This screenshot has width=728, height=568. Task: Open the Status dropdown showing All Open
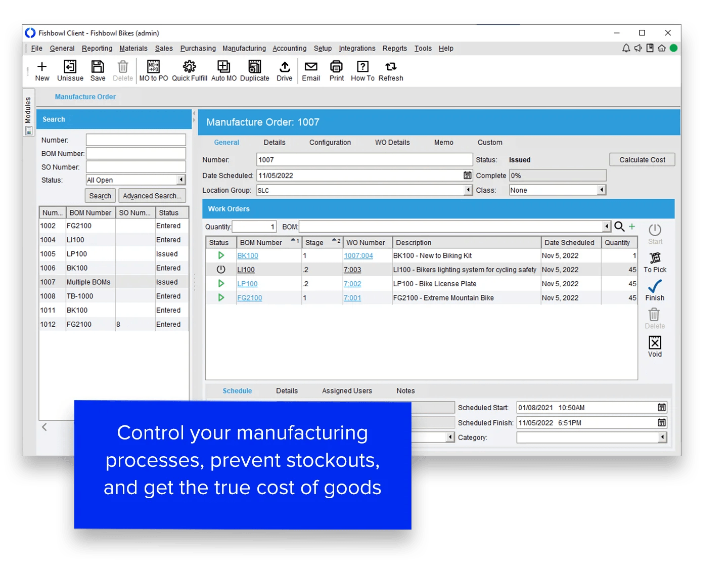pyautogui.click(x=134, y=180)
